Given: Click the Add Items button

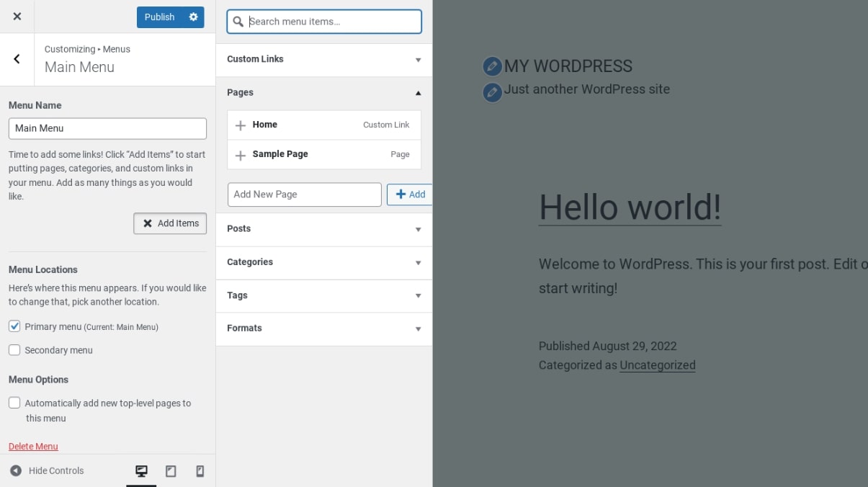Looking at the screenshot, I should pos(170,223).
